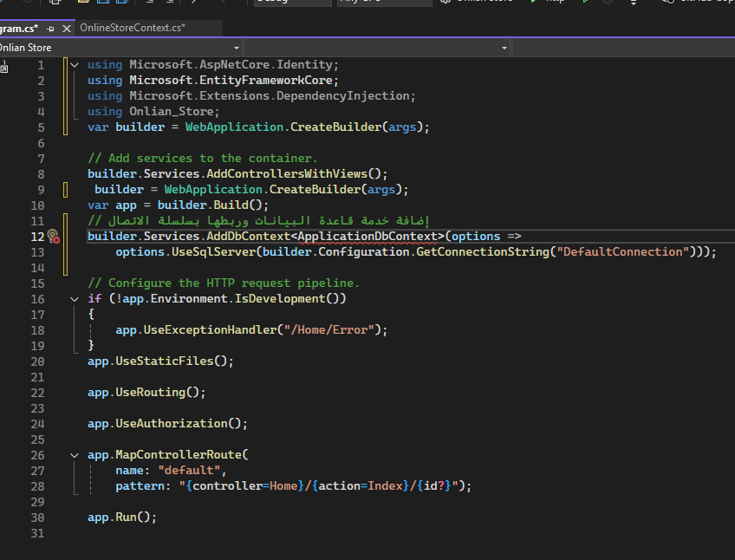
Task: Open the Onlian Store project dropdown
Action: point(237,48)
